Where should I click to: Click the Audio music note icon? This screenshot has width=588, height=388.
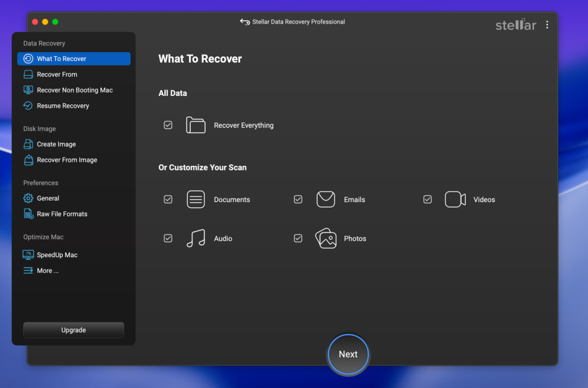point(196,239)
